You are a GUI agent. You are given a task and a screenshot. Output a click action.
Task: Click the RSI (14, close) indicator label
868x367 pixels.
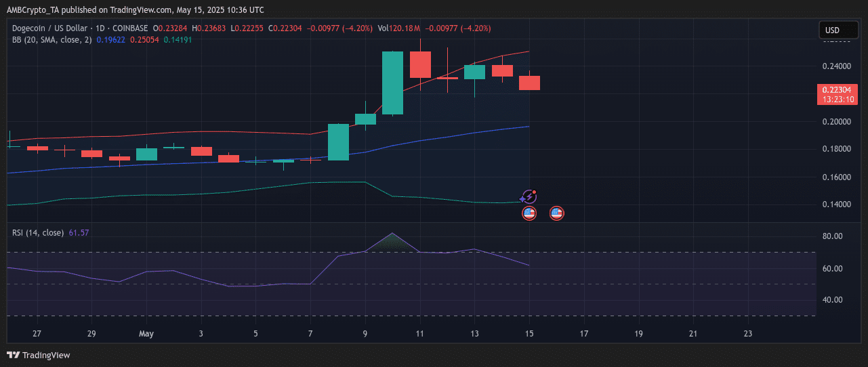38,233
